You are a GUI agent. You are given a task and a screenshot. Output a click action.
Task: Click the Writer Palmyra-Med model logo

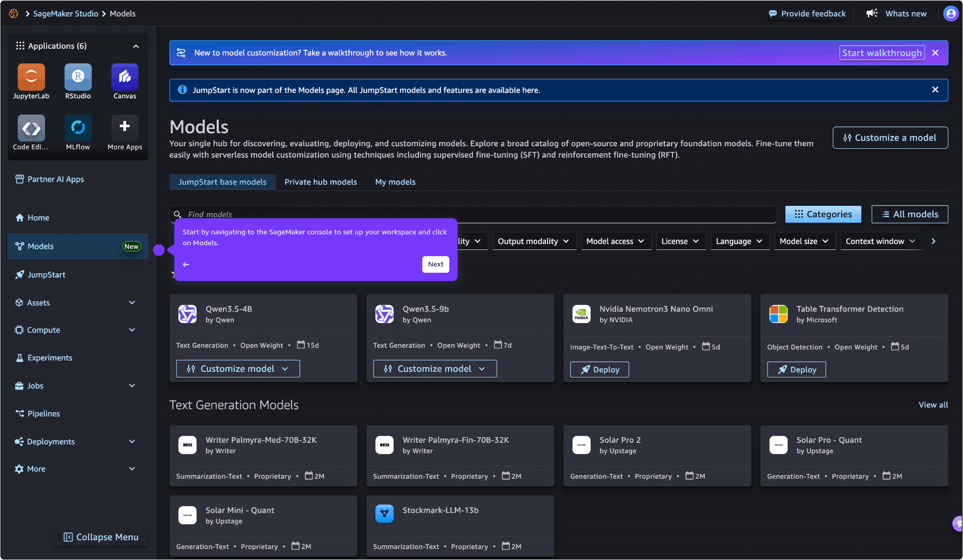(187, 445)
